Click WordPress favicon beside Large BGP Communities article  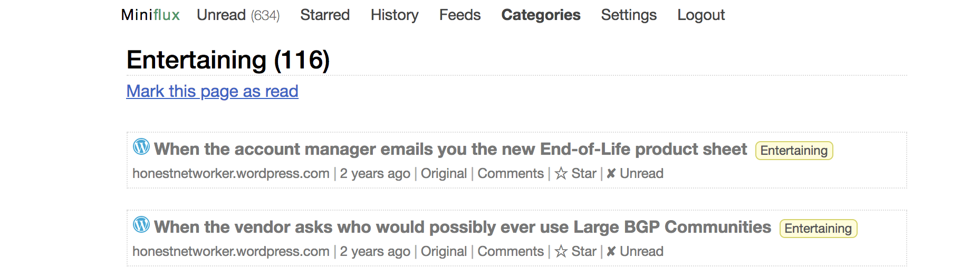click(x=141, y=224)
